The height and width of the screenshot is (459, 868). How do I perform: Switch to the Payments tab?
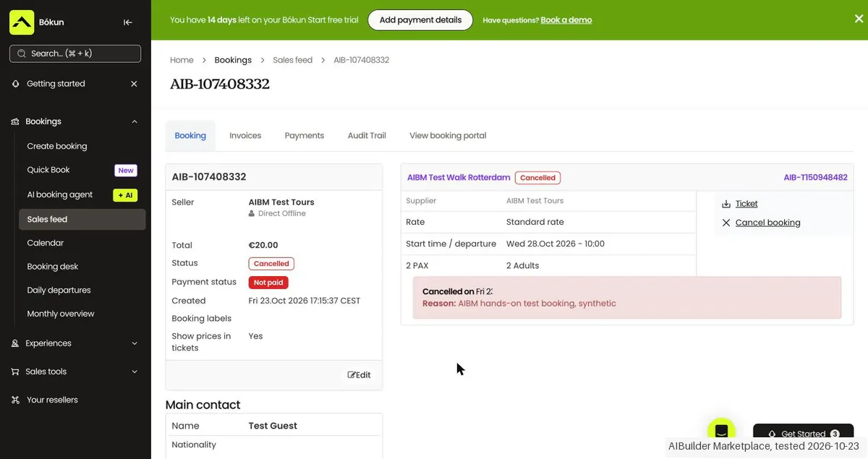(x=305, y=135)
